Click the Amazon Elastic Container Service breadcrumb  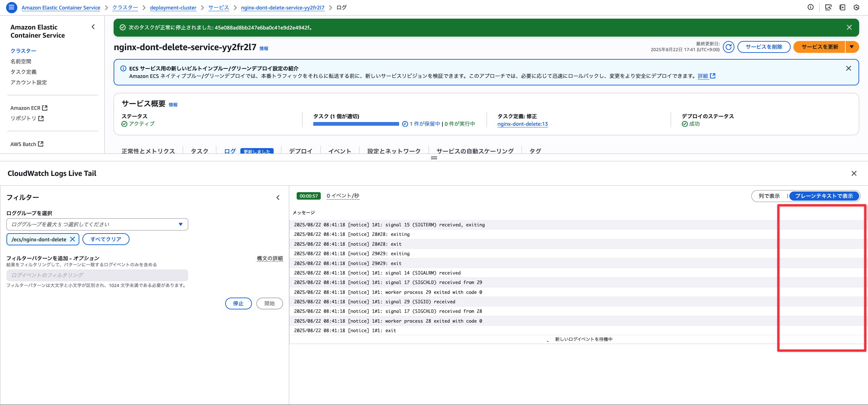point(61,7)
